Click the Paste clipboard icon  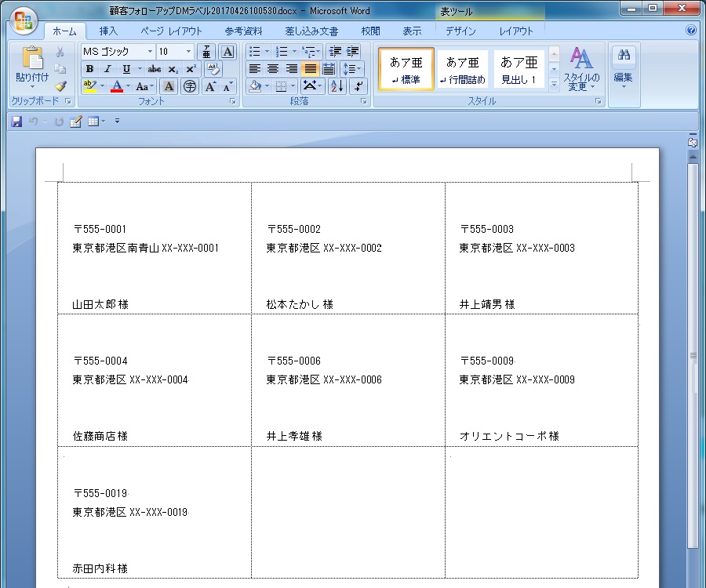pyautogui.click(x=32, y=57)
